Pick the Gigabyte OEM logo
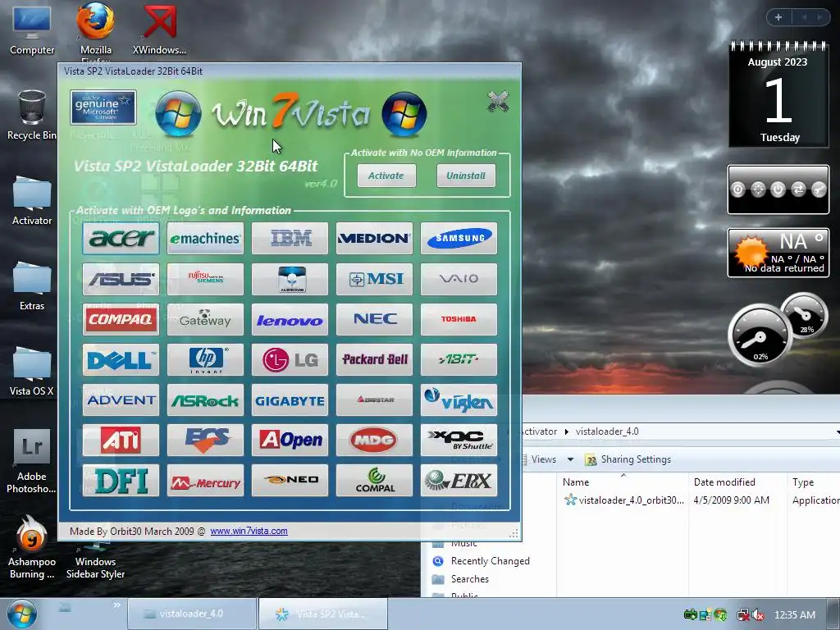 click(x=290, y=400)
